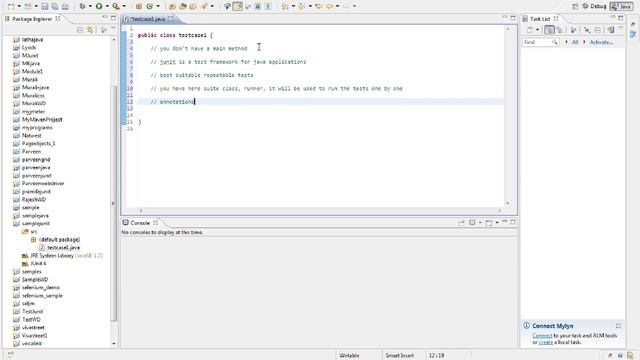Click the Previous Annotation toolbar icon

(302, 6)
